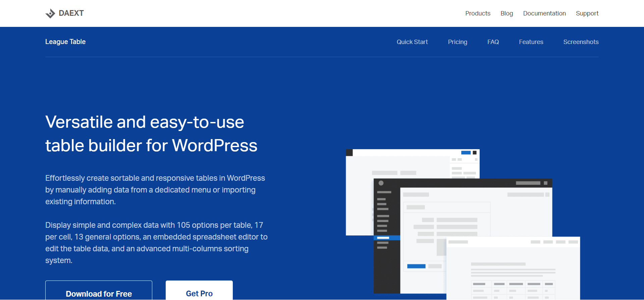Click the plugin interface illustration
This screenshot has width=644, height=300.
(x=463, y=224)
